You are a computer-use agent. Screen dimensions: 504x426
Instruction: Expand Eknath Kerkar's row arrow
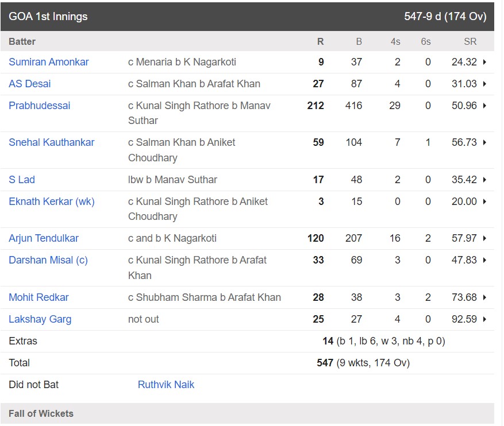pyautogui.click(x=484, y=202)
